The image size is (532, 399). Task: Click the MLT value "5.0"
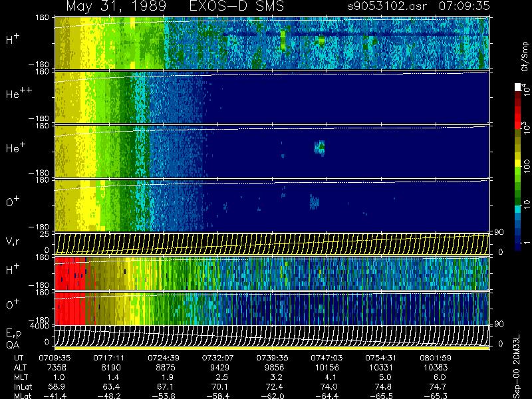point(385,377)
